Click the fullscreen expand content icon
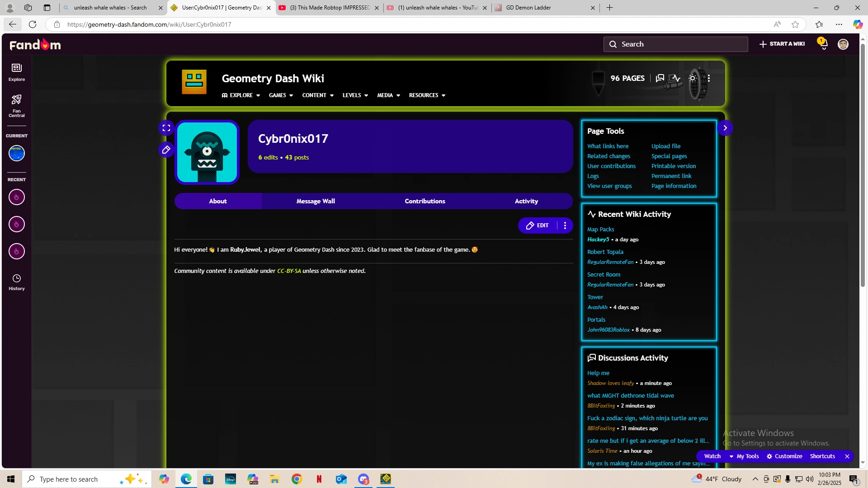This screenshot has width=868, height=488. [166, 128]
